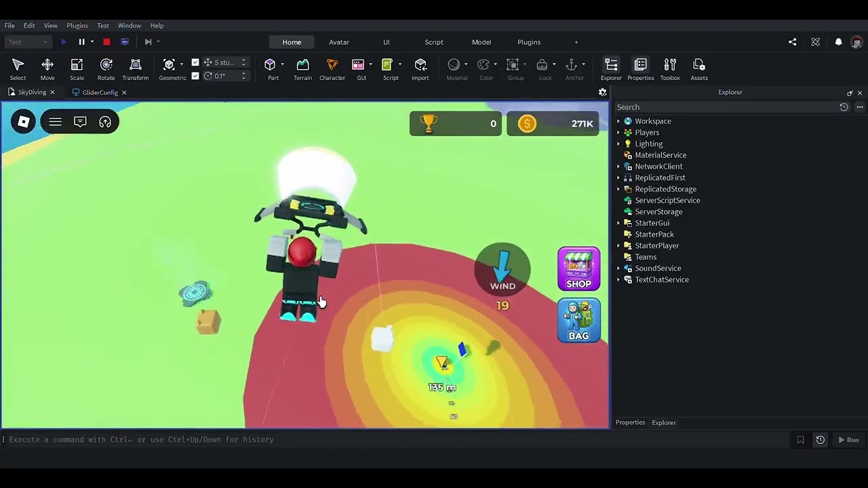The height and width of the screenshot is (488, 868).
Task: Expand the SoundService node
Action: tap(618, 268)
